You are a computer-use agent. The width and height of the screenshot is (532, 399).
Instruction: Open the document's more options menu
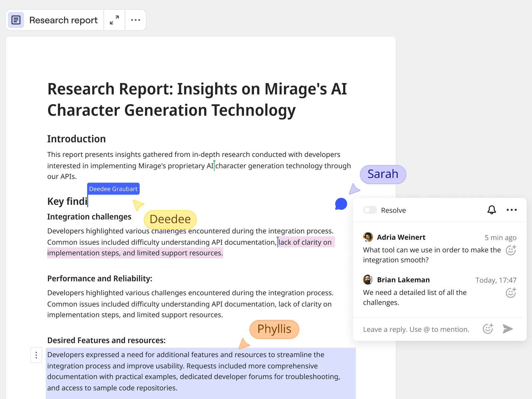(x=136, y=20)
